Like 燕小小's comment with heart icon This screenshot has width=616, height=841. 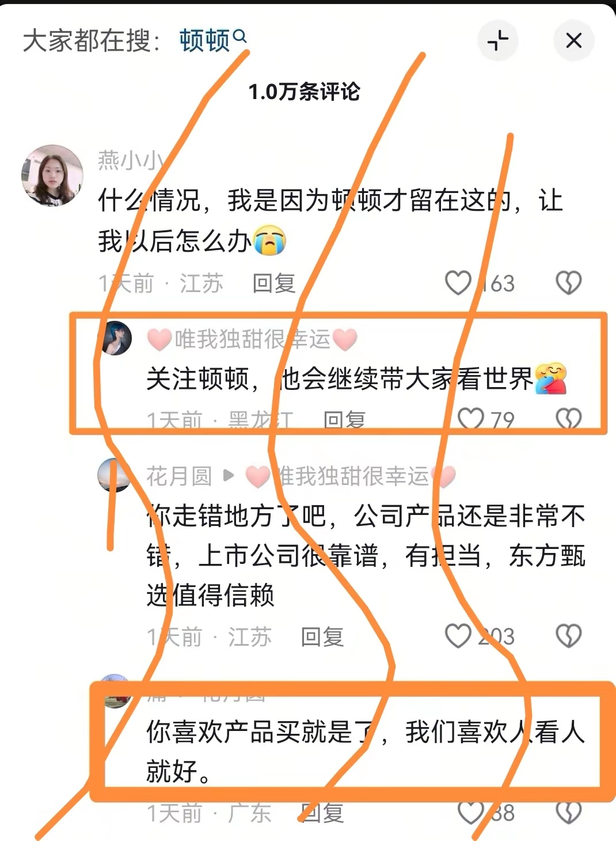pyautogui.click(x=458, y=283)
